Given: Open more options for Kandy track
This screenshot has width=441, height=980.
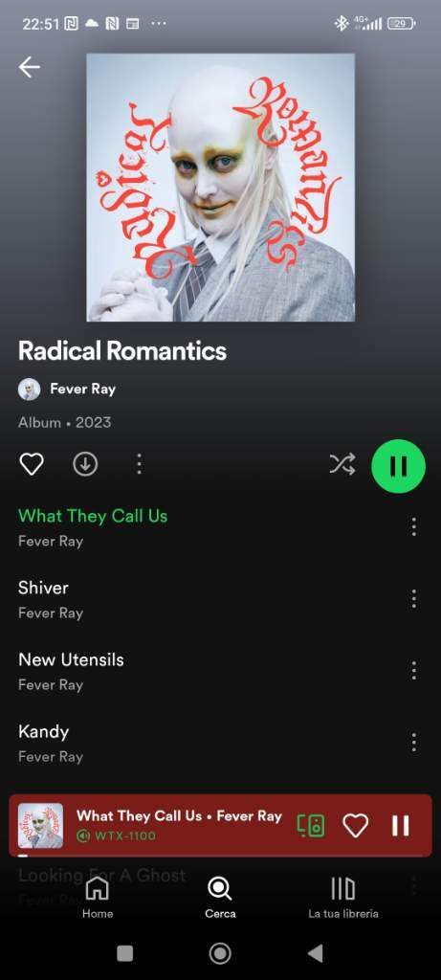Looking at the screenshot, I should coord(413,743).
